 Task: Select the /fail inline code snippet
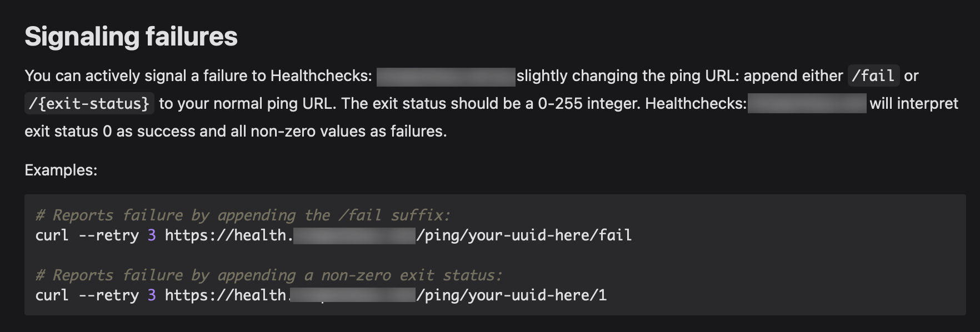[873, 76]
